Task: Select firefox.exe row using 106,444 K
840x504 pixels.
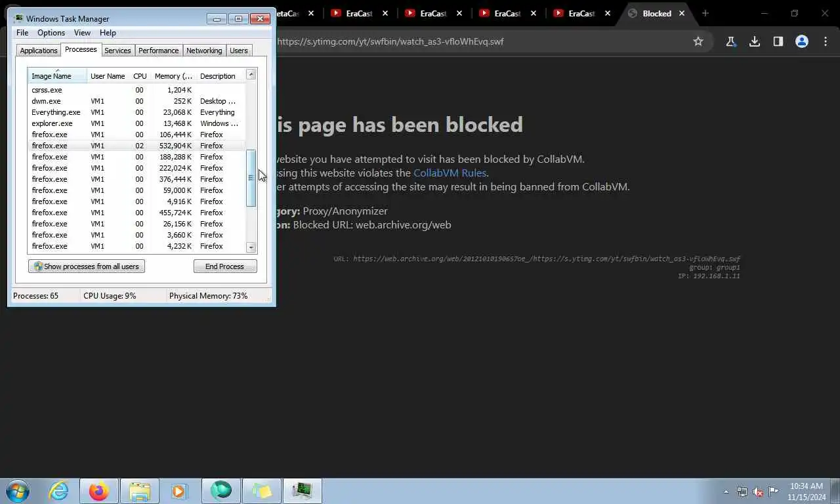Action: [x=136, y=135]
